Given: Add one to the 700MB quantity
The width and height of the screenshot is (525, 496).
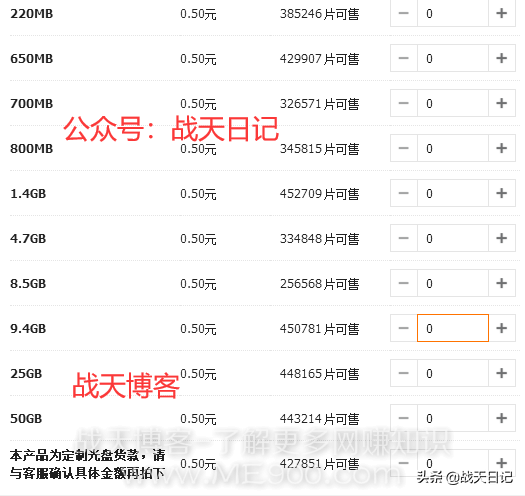Looking at the screenshot, I should pyautogui.click(x=502, y=103).
